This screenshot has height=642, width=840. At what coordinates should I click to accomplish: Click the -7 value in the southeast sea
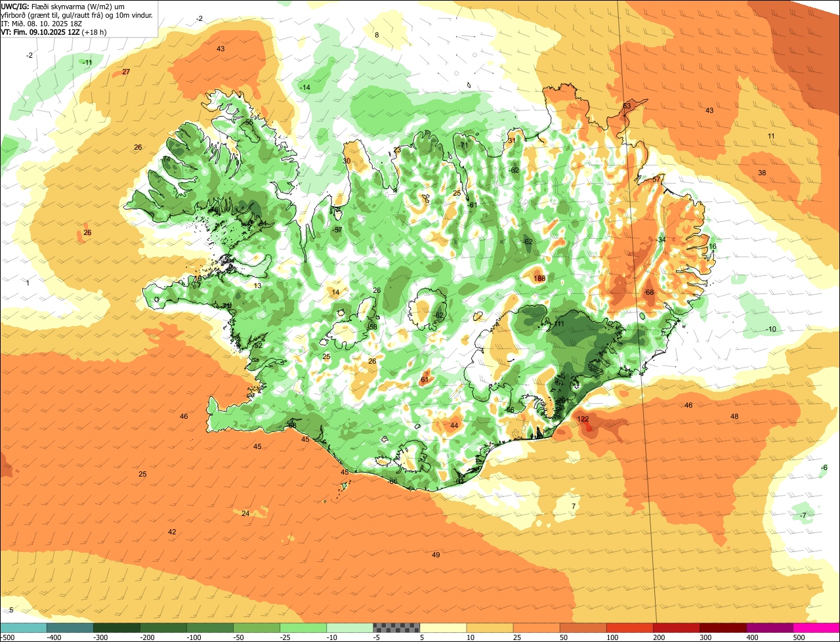[x=803, y=516]
